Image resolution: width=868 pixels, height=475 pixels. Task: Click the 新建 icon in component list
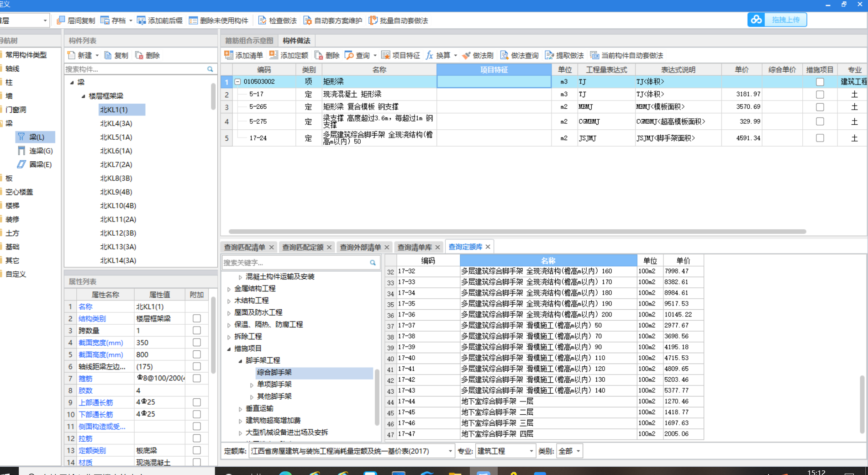71,55
